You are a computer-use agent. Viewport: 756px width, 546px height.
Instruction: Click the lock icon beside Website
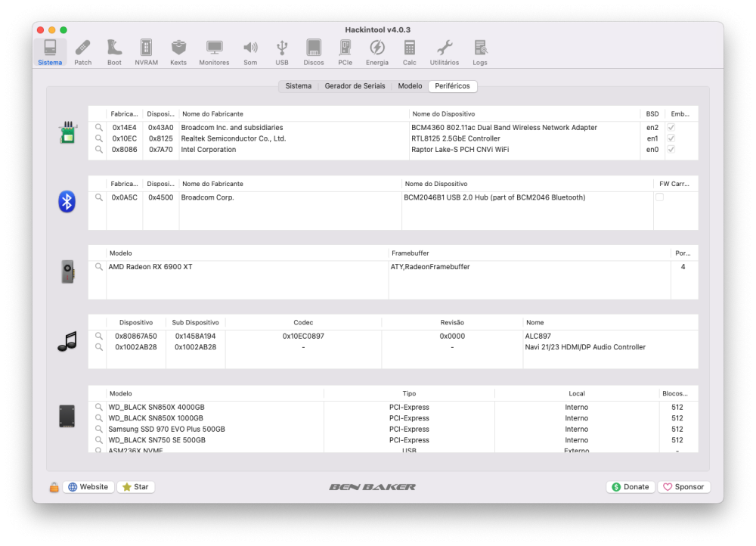(x=54, y=487)
